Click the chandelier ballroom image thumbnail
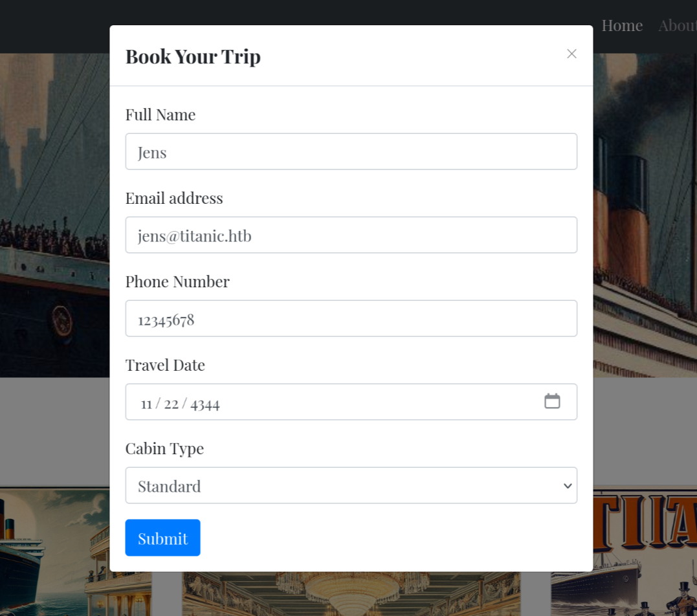 point(351,594)
